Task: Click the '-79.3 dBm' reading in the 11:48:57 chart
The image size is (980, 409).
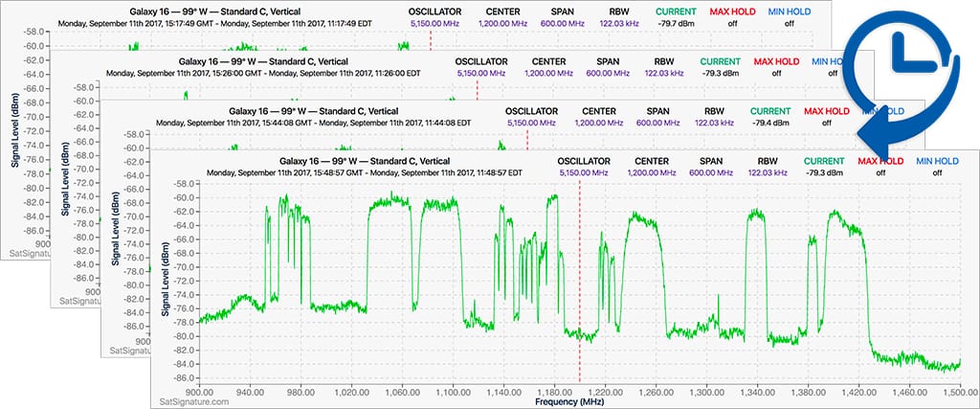Action: click(824, 172)
